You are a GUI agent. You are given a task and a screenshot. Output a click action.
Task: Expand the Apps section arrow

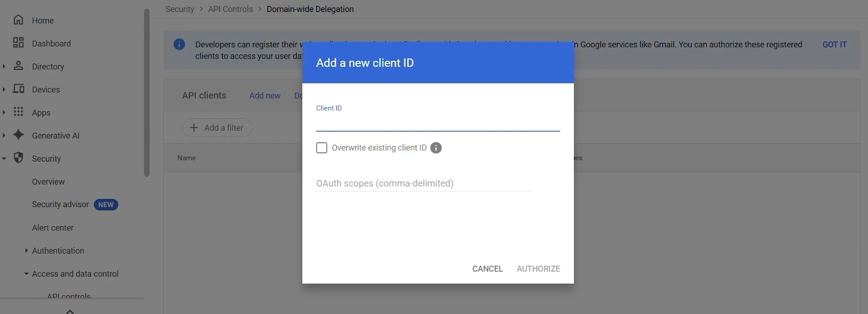coord(4,112)
